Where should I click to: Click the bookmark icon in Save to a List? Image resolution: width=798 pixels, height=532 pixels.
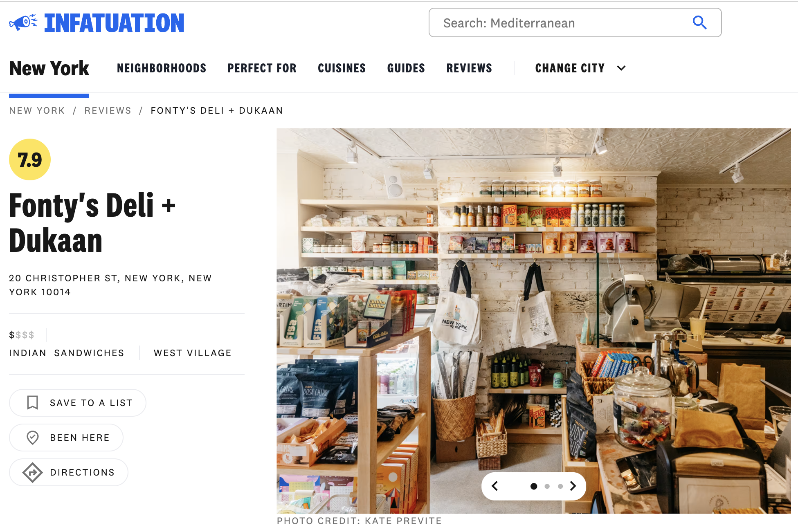pyautogui.click(x=33, y=402)
